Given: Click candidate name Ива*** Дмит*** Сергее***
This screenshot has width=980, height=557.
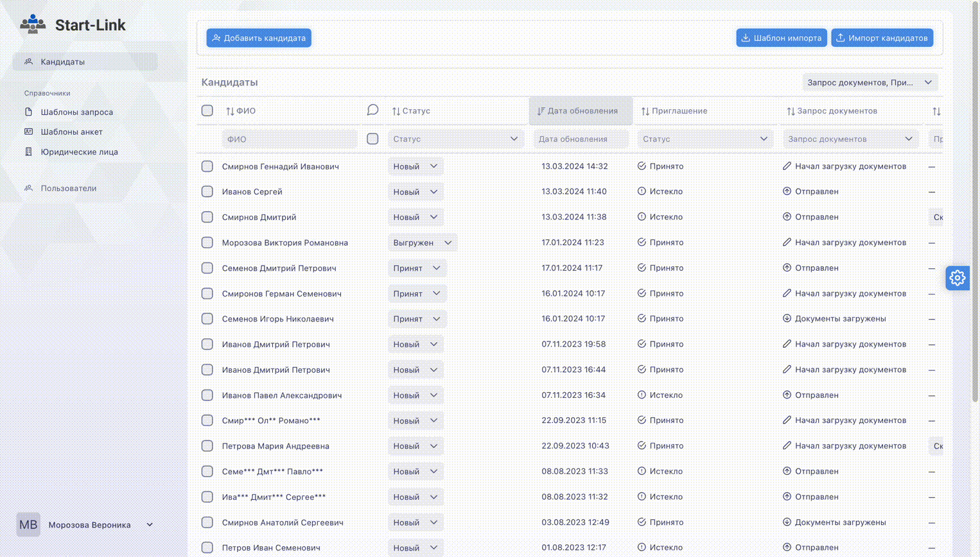Looking at the screenshot, I should 274,497.
